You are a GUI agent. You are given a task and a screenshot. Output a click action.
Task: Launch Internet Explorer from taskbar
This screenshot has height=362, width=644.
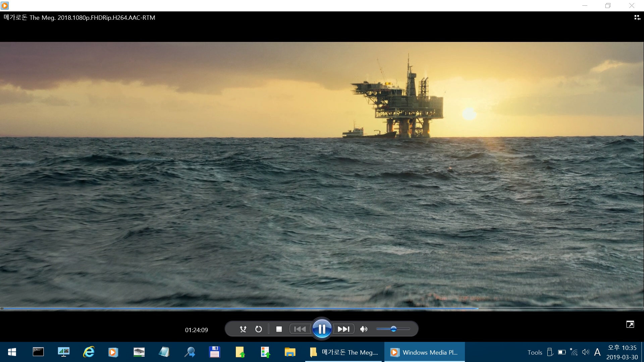(89, 352)
